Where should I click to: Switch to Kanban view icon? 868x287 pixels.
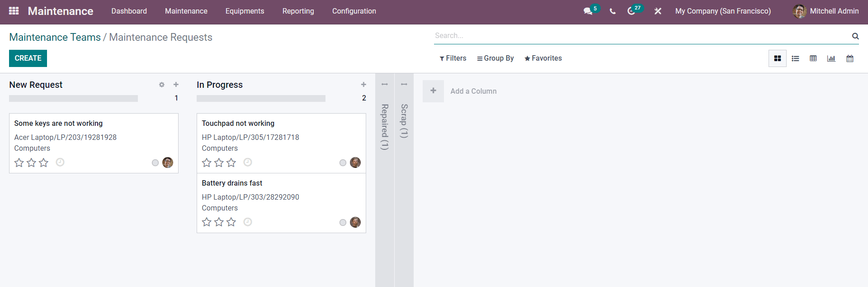(778, 58)
